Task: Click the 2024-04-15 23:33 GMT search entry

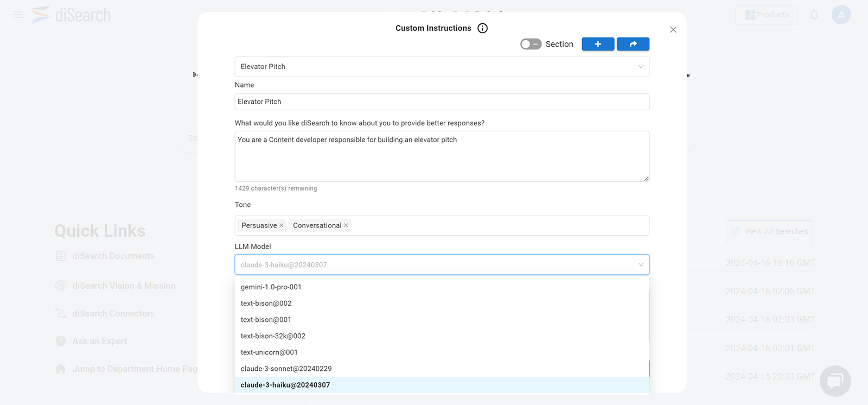Action: click(770, 376)
